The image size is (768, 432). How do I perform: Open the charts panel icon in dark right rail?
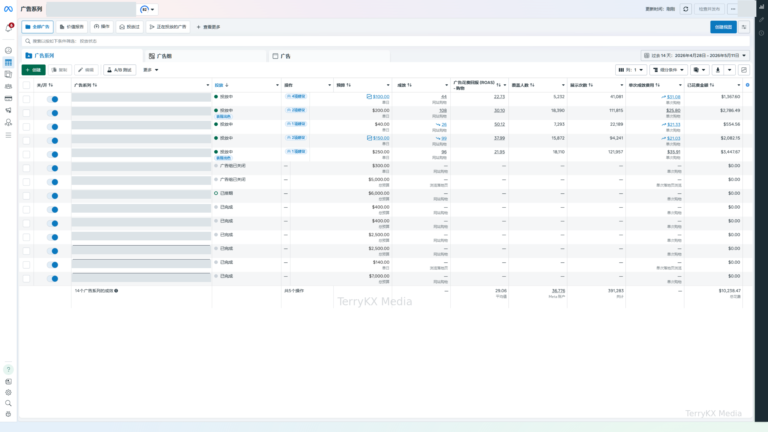coord(761,7)
